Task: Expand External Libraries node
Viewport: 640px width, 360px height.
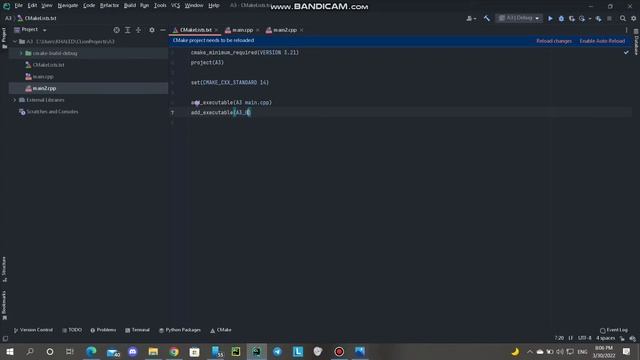Action: (15, 100)
